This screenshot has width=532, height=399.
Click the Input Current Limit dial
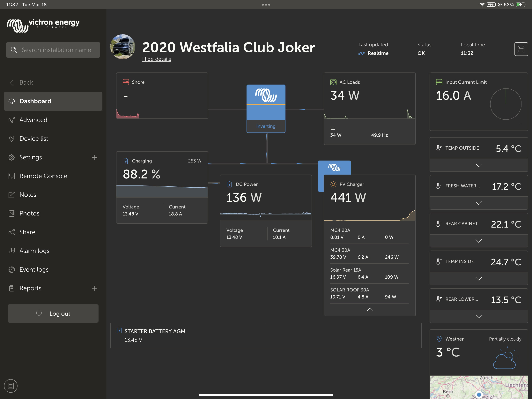(x=506, y=104)
